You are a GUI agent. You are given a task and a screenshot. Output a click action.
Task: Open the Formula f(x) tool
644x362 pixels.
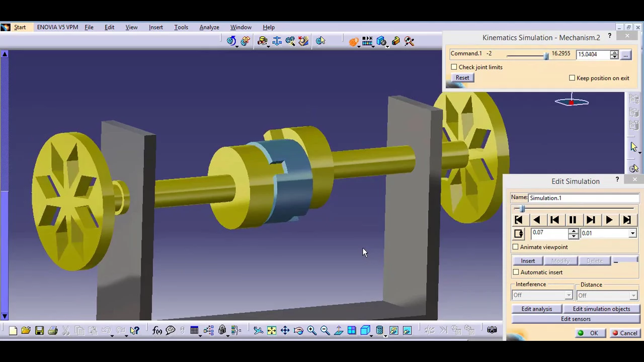[x=157, y=330]
